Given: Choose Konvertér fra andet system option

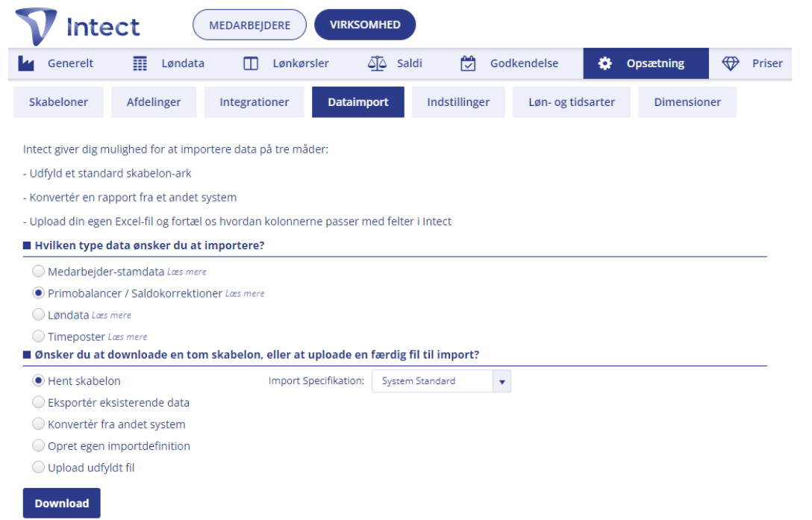Looking at the screenshot, I should (38, 424).
